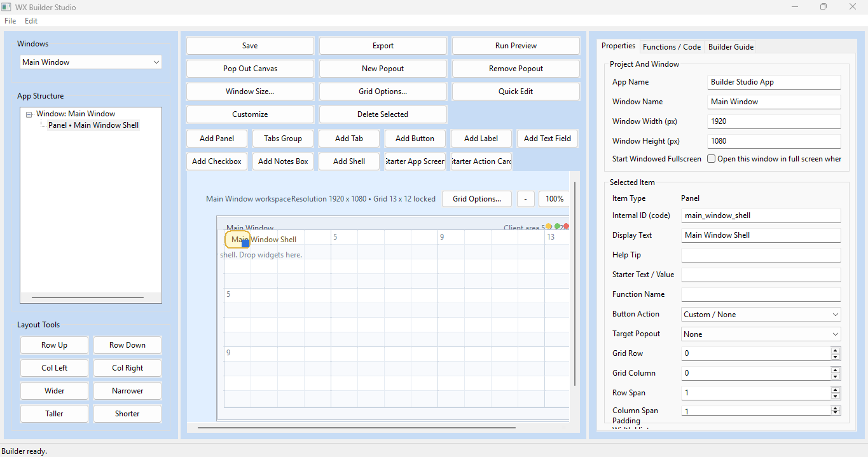Click the Quick Edit button

click(516, 92)
